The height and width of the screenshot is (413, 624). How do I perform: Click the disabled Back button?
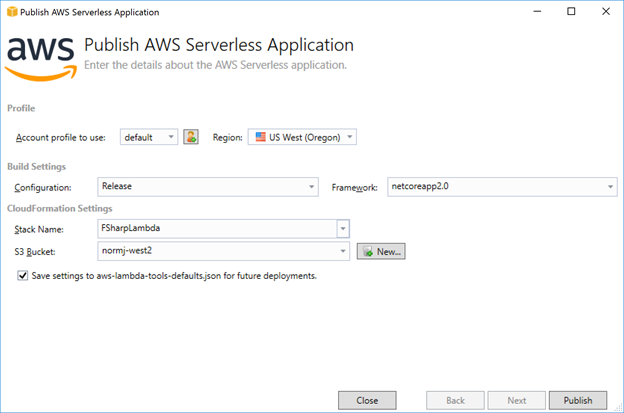tap(455, 400)
